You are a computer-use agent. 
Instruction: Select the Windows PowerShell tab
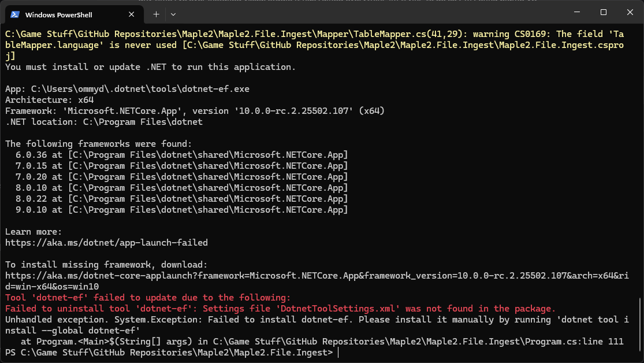pyautogui.click(x=75, y=14)
